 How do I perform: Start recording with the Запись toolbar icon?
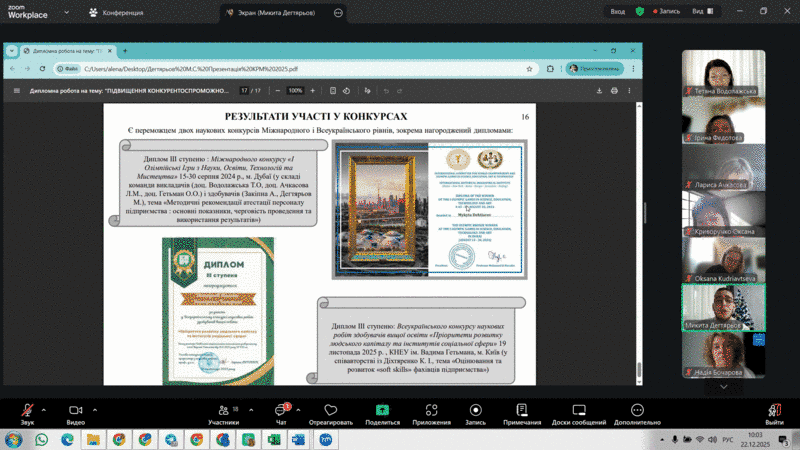(x=475, y=411)
